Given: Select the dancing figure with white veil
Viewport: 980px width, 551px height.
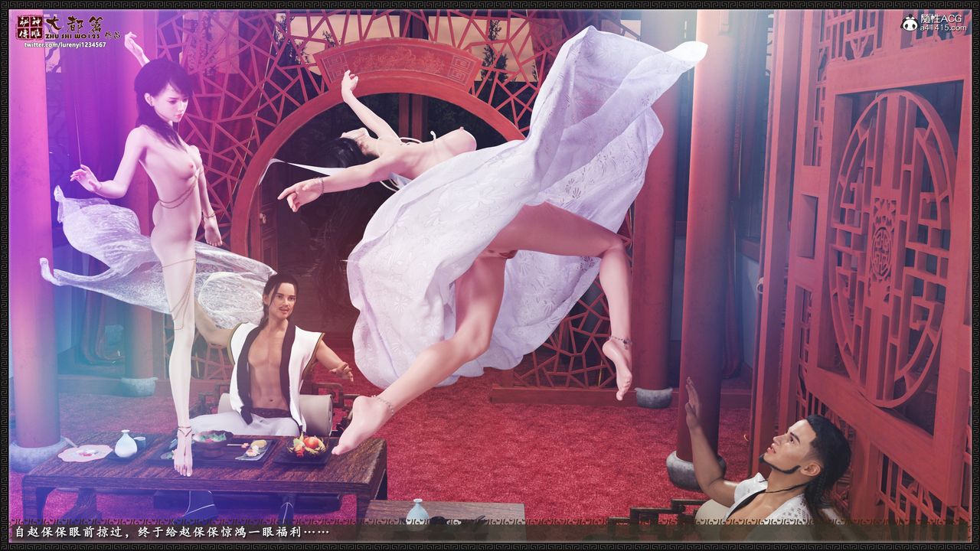Looking at the screenshot, I should pyautogui.click(x=475, y=230).
